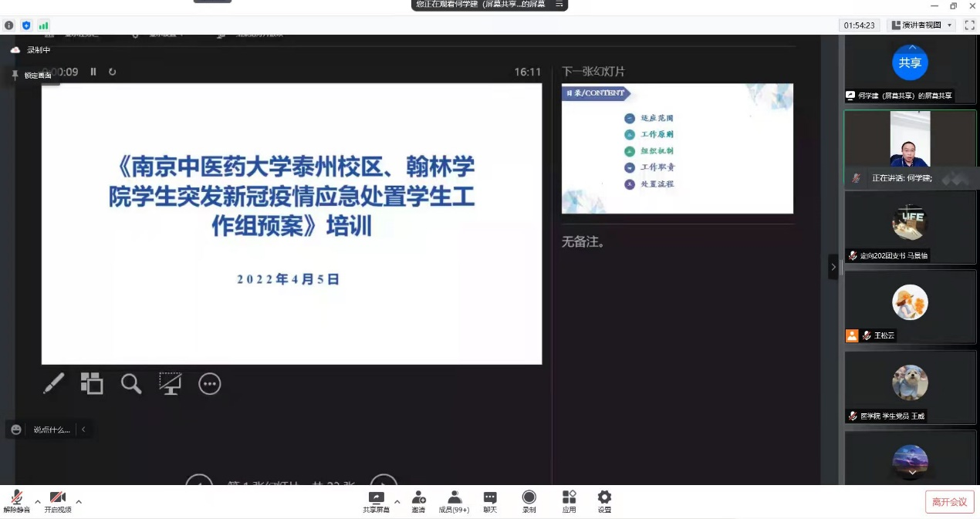Close the meeting window
980x519 pixels.
(x=971, y=6)
